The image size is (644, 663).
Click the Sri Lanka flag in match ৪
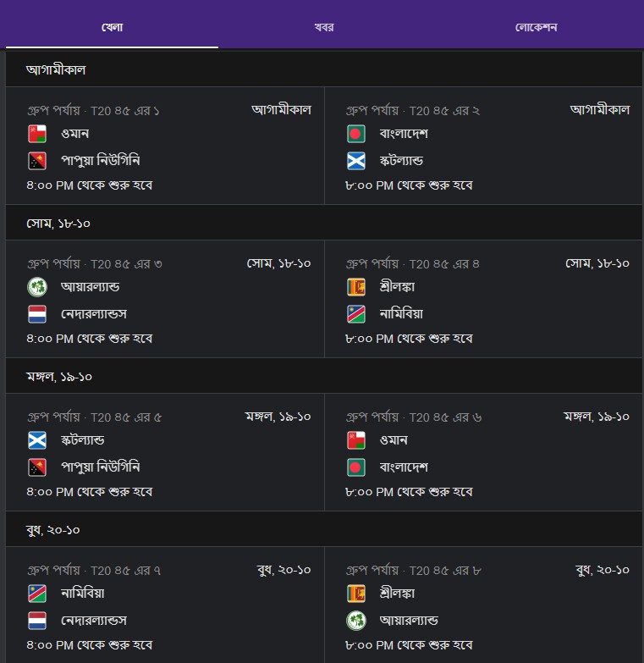(x=355, y=287)
